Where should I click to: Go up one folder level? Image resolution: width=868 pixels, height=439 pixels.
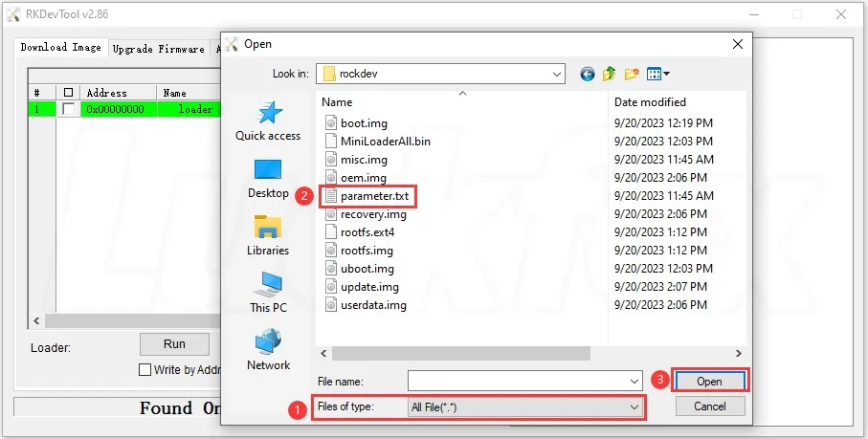[609, 74]
